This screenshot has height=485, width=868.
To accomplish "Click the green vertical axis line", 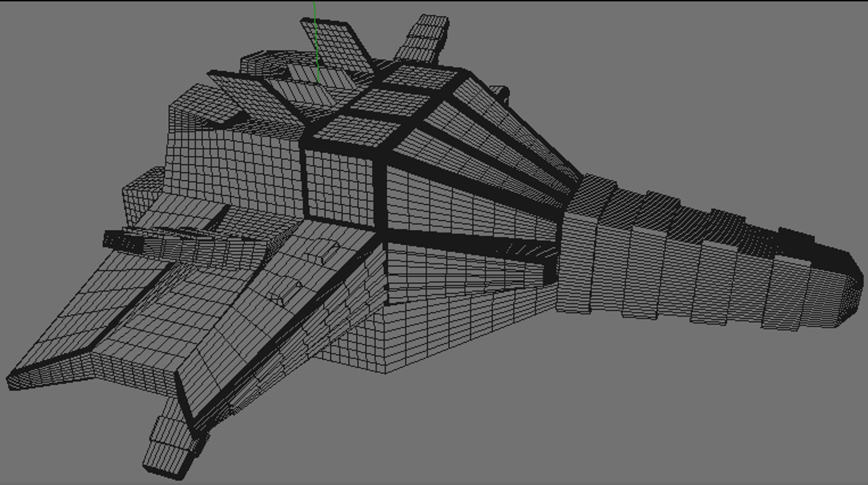I will coord(316,42).
